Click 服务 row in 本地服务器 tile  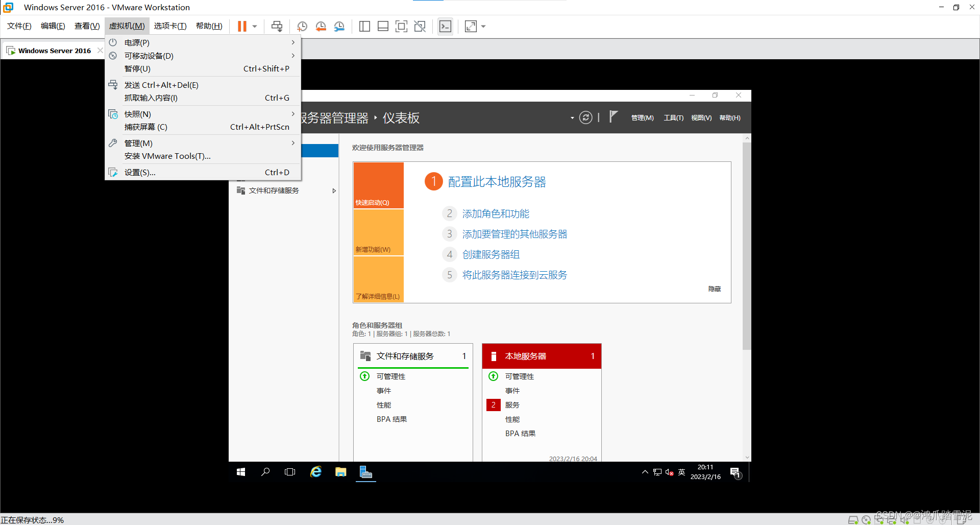[512, 405]
